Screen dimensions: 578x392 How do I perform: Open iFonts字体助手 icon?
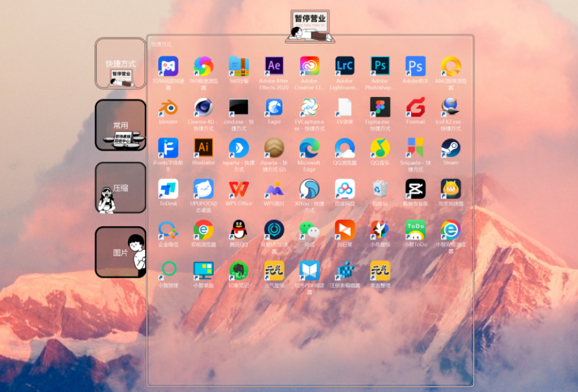(168, 148)
